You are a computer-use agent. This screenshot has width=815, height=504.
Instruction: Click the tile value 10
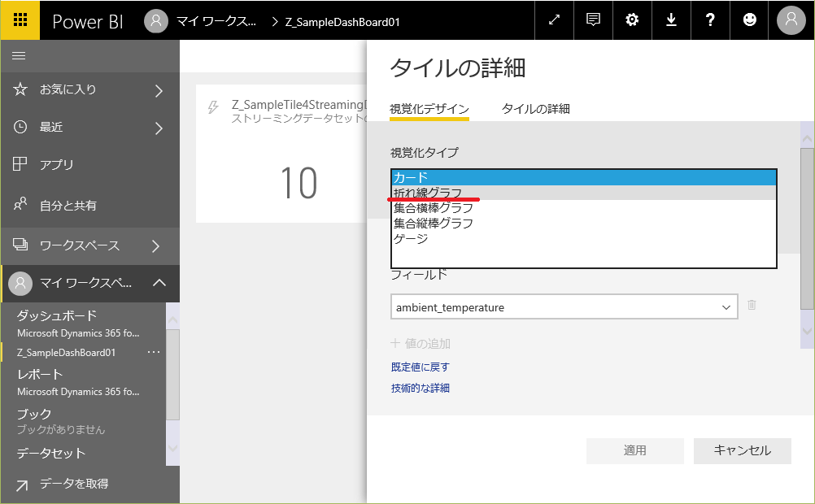(x=299, y=183)
